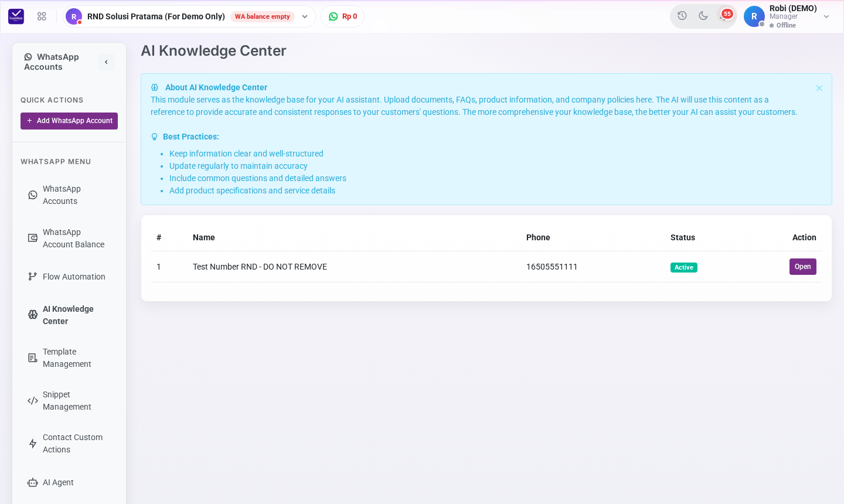This screenshot has width=844, height=504.
Task: Click the Snippet Management code icon
Action: 33,401
